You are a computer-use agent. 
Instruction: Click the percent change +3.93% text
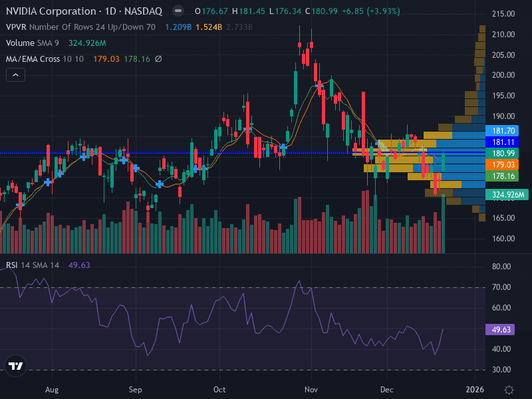pyautogui.click(x=384, y=11)
